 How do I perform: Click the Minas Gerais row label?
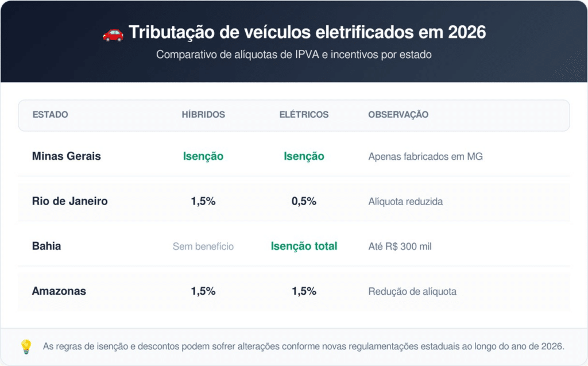pyautogui.click(x=67, y=156)
